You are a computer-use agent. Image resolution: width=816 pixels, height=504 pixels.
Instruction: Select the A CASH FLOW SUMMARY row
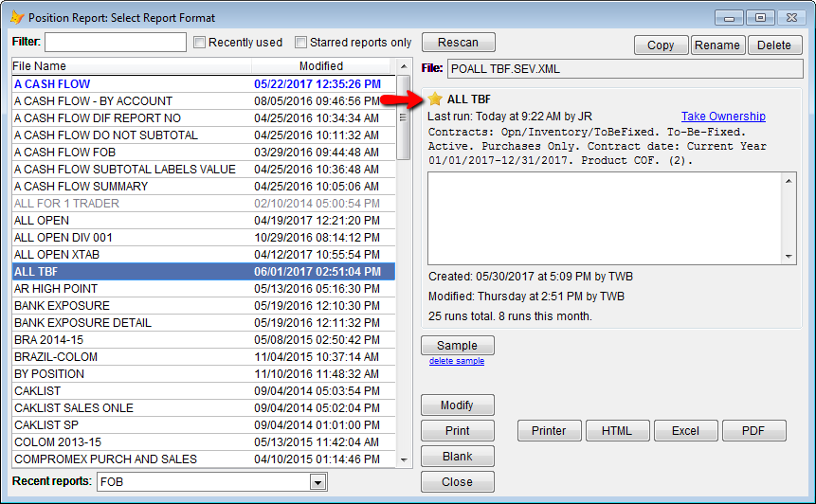204,187
